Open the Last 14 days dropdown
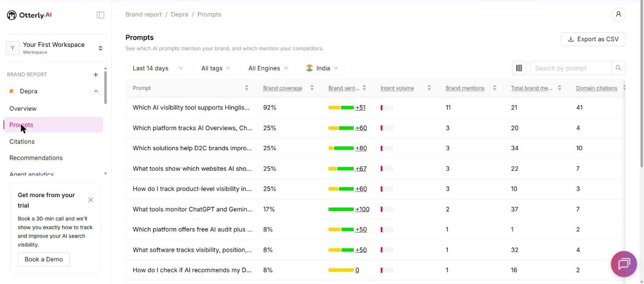The height and width of the screenshot is (284, 644). [158, 68]
